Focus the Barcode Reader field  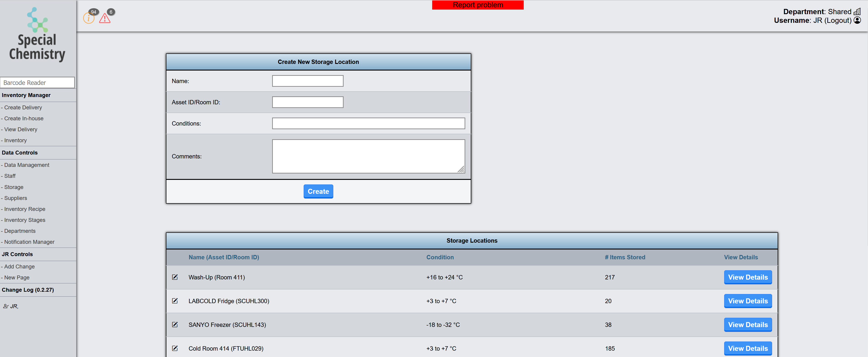click(37, 82)
